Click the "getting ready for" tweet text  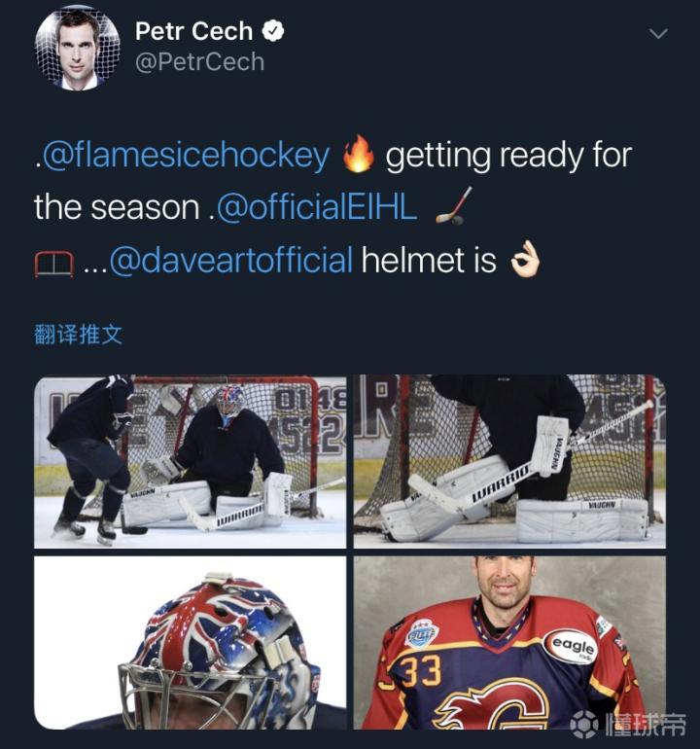point(508,156)
